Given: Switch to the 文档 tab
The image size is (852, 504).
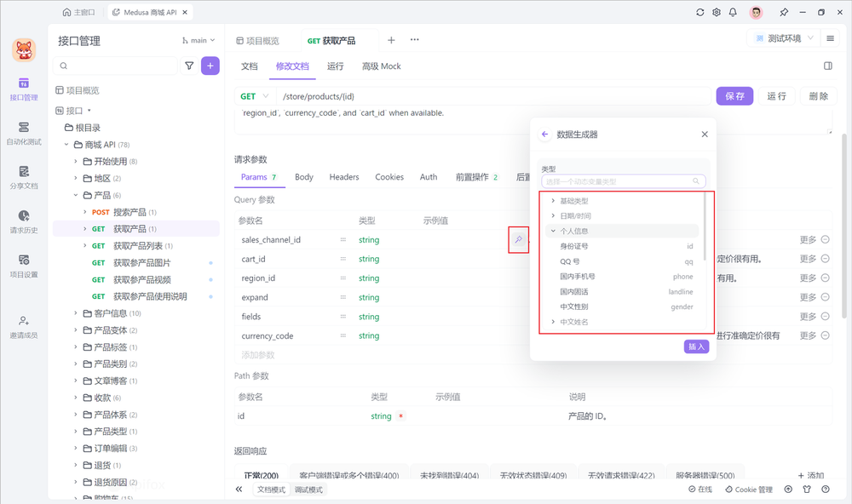Looking at the screenshot, I should 248,66.
